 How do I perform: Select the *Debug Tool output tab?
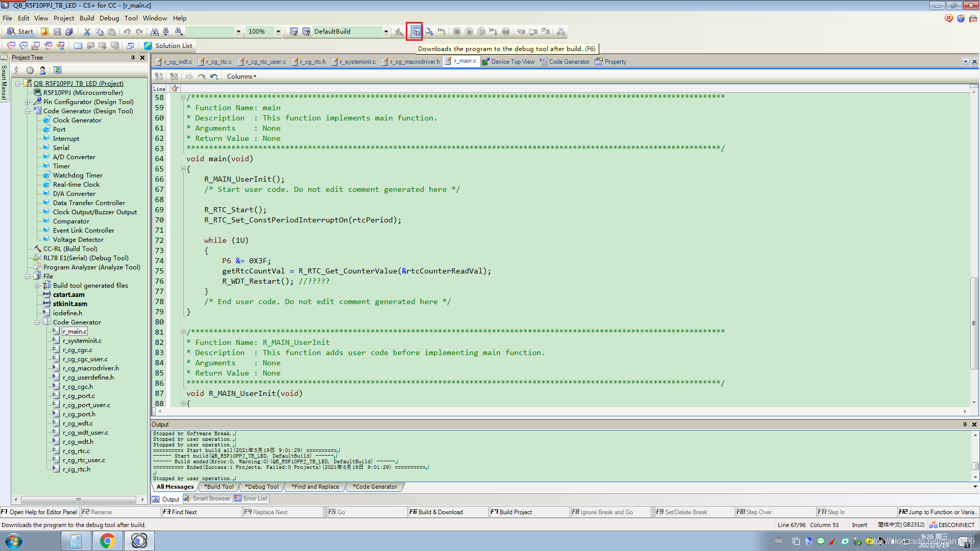262,487
